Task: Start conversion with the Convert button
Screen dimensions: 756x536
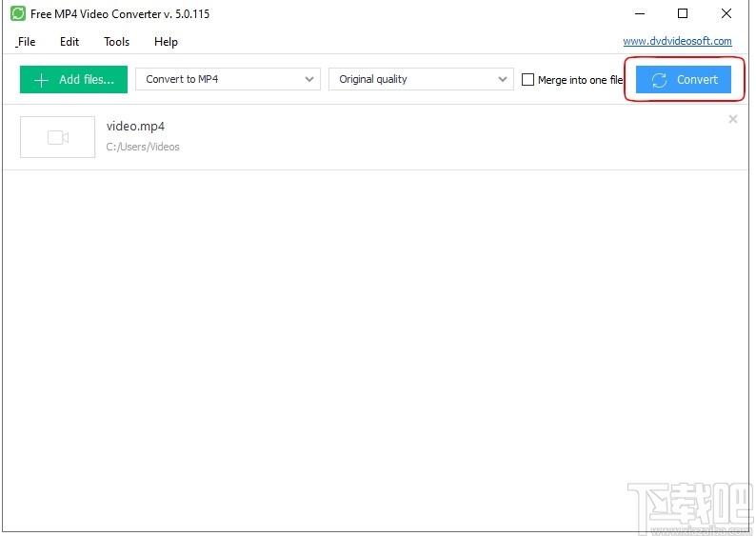Action: click(x=684, y=80)
